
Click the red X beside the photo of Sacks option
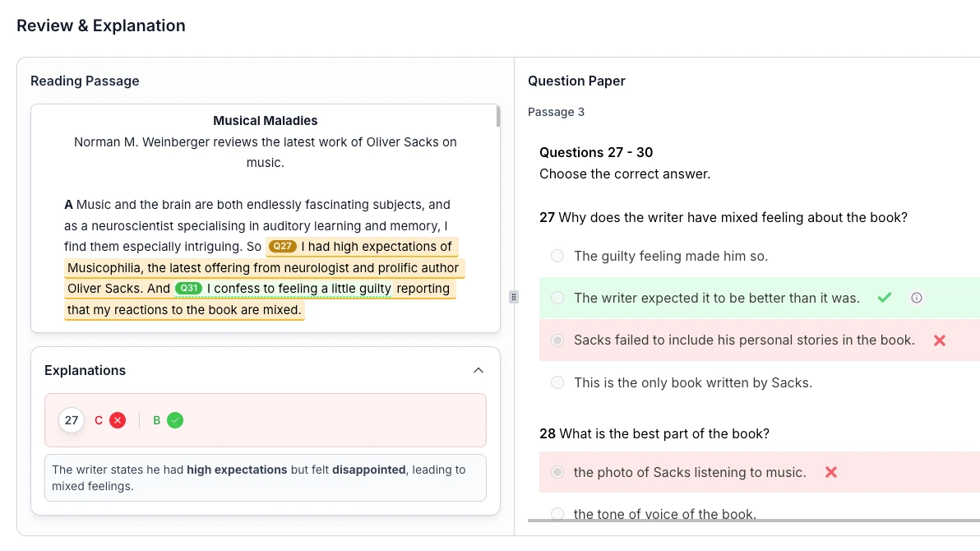831,472
